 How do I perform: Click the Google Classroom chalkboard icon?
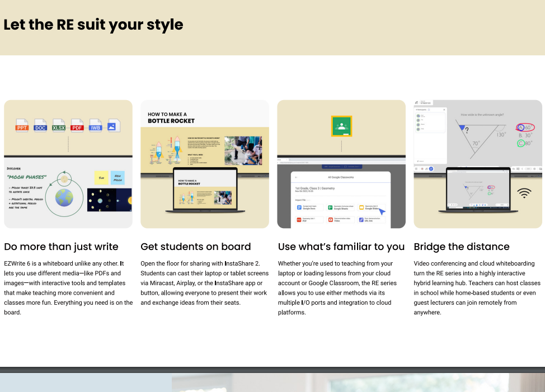[341, 126]
